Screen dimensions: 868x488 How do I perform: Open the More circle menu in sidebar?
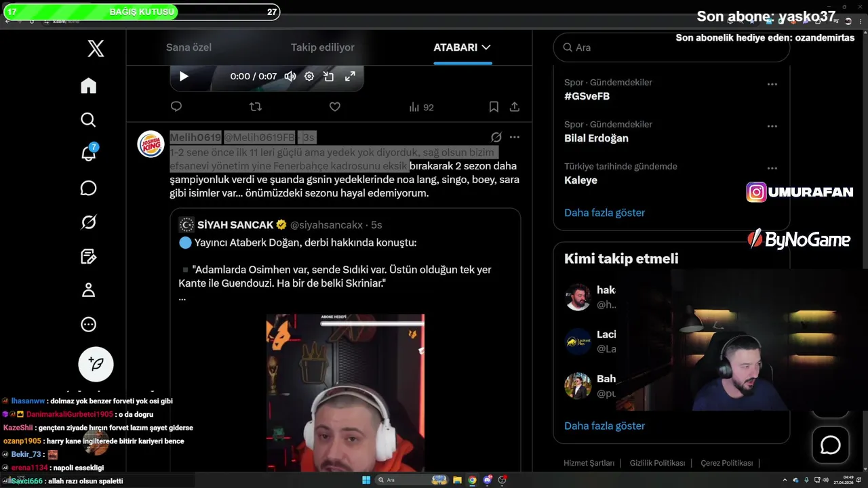88,325
